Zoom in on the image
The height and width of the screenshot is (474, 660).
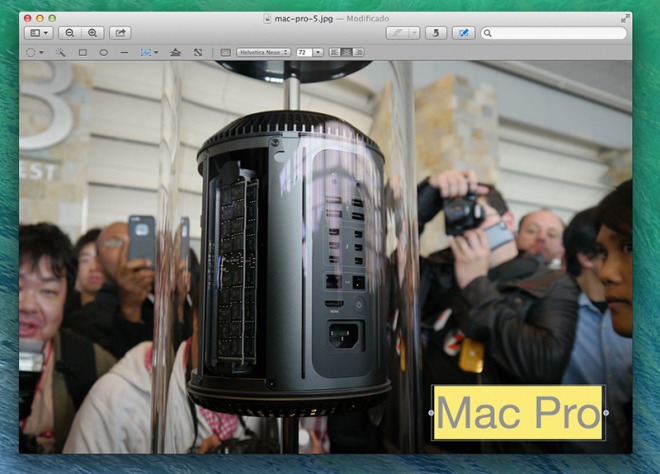pos(92,33)
